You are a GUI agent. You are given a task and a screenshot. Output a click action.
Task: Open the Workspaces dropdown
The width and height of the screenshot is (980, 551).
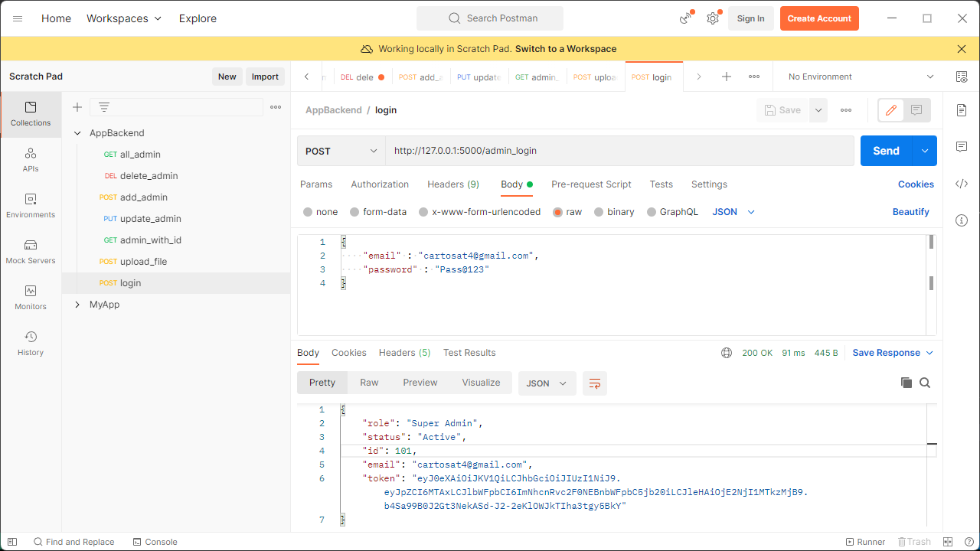pyautogui.click(x=124, y=18)
